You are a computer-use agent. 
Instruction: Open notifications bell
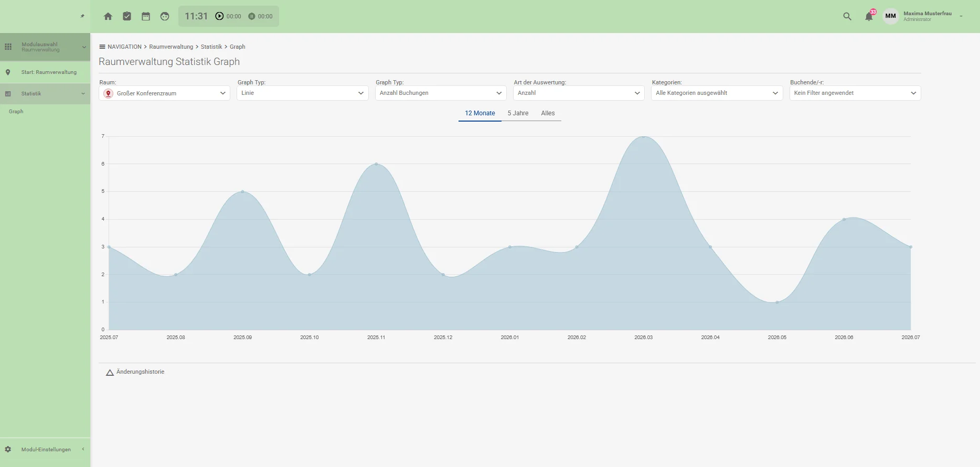click(x=869, y=16)
